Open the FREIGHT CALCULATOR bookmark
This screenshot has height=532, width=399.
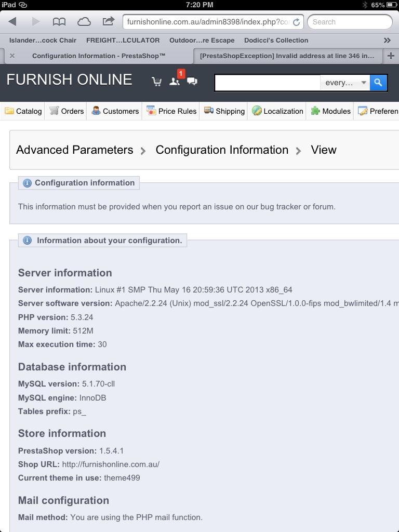tap(123, 40)
